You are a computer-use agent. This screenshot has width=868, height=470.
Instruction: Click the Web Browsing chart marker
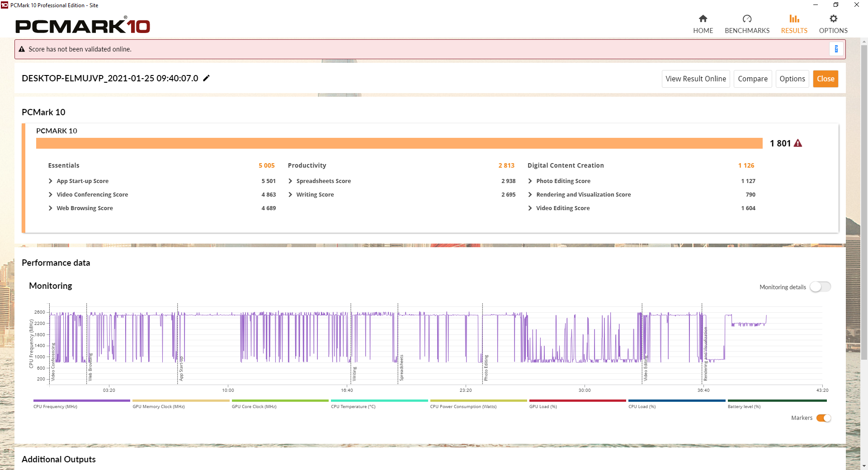[90, 367]
